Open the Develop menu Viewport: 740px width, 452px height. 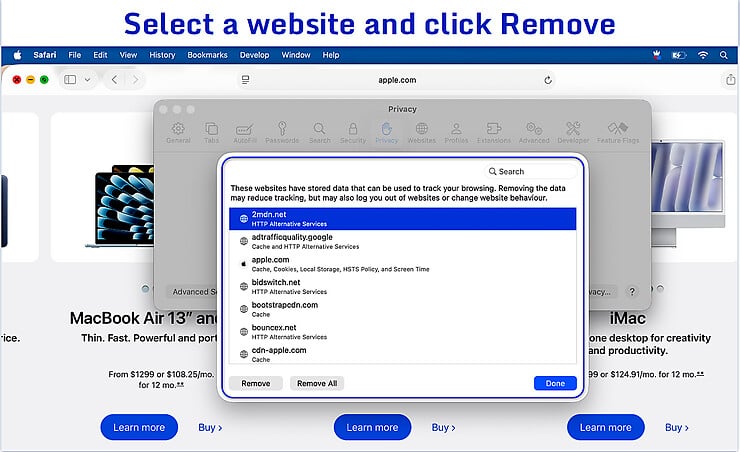coord(254,55)
